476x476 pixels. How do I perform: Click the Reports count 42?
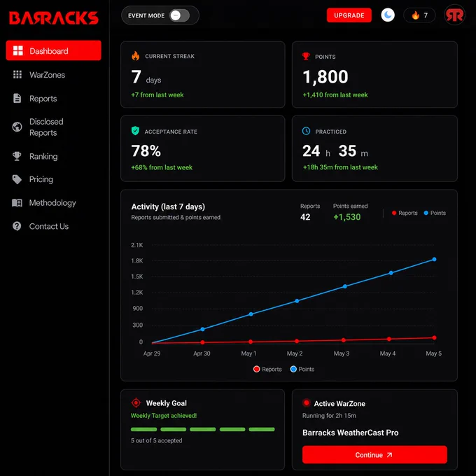(305, 217)
